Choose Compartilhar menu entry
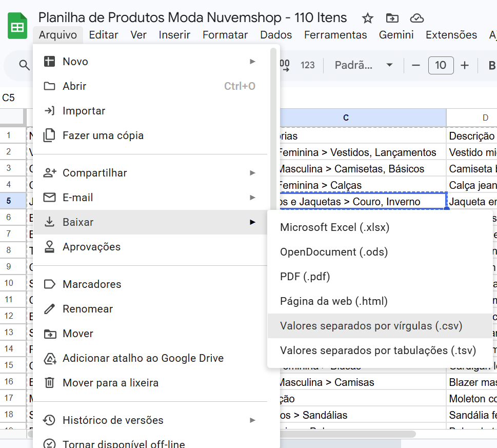Screen dimensions: 497x448 (150, 173)
